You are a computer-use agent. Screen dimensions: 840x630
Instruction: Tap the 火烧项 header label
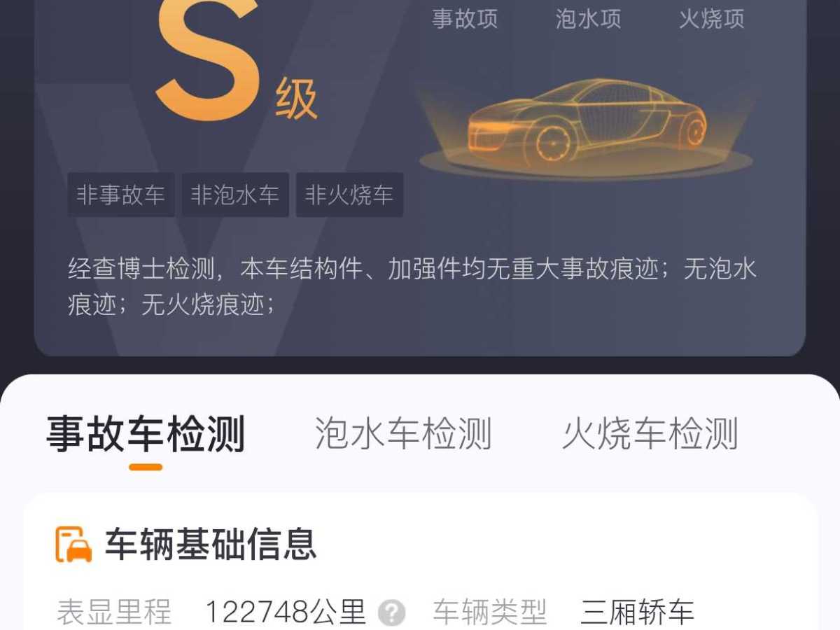[x=711, y=19]
